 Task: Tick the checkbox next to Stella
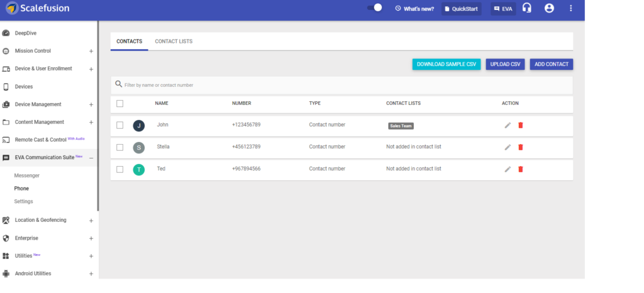pos(120,147)
